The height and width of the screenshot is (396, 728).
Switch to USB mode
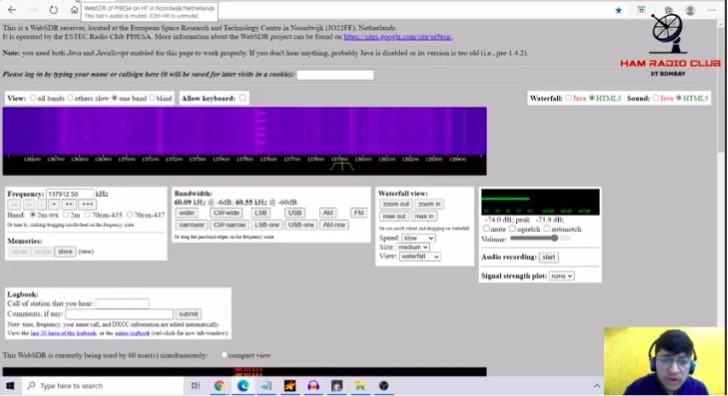point(295,213)
